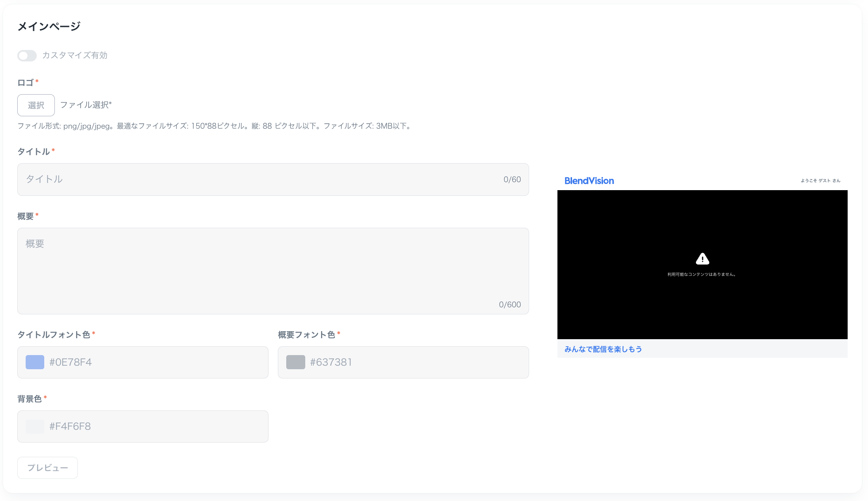868x501 pixels.
Task: Open the light background color swatch
Action: [35, 426]
